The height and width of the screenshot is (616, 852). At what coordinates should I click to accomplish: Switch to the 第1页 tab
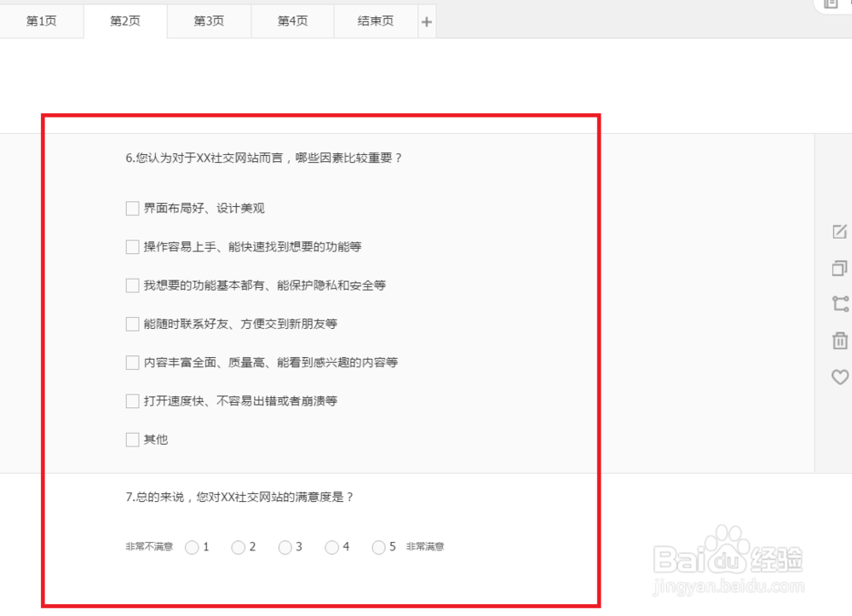point(41,21)
